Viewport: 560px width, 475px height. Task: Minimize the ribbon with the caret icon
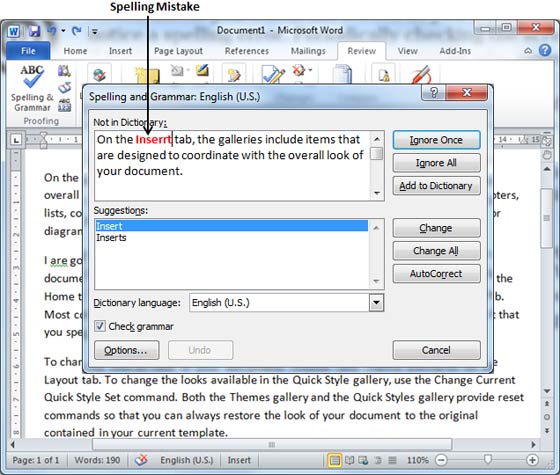point(528,51)
